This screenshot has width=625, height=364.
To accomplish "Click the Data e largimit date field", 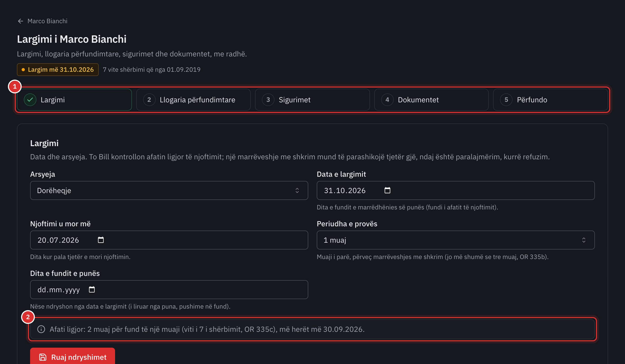I will point(456,190).
